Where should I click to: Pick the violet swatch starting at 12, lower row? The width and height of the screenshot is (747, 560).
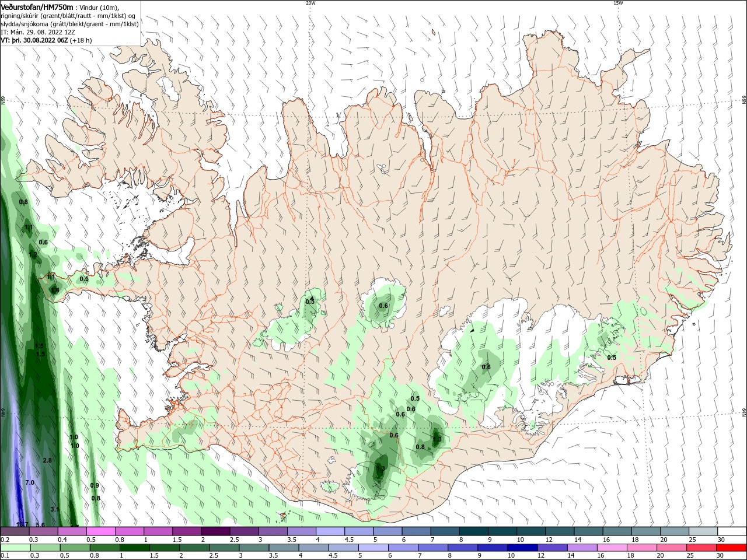tap(552, 548)
